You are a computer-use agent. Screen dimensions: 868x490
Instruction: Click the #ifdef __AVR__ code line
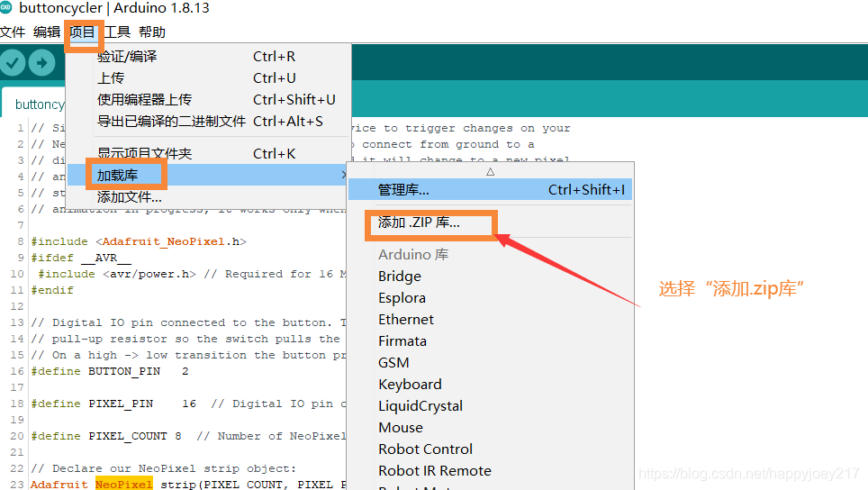coord(81,258)
